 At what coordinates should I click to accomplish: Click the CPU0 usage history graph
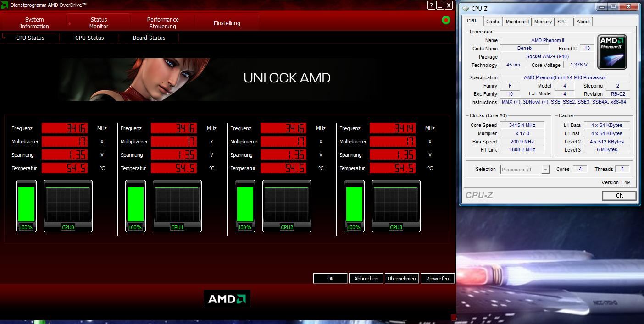(68, 206)
